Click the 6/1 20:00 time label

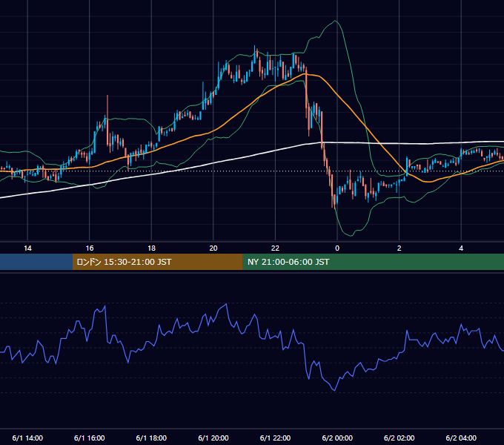213,438
